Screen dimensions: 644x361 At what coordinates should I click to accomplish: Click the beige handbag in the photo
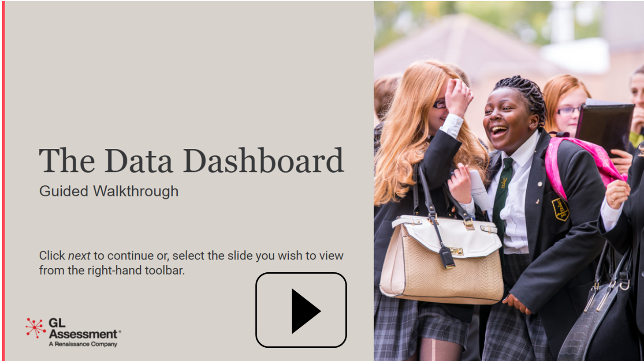point(442,259)
